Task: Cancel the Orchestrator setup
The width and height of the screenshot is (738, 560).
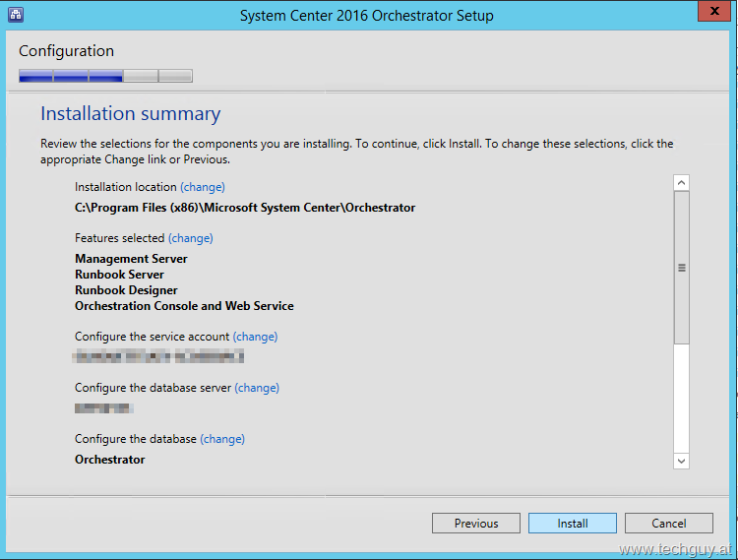Action: (669, 524)
